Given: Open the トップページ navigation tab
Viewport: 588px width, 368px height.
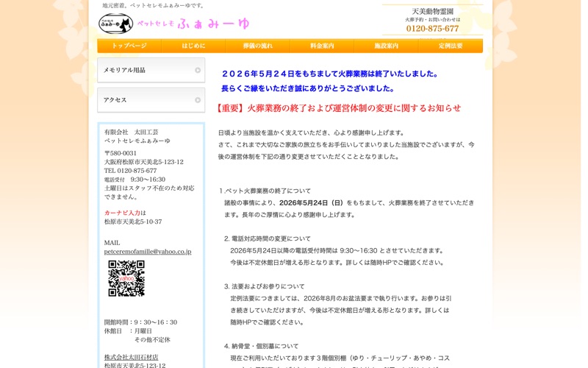Looking at the screenshot, I should click(x=129, y=46).
